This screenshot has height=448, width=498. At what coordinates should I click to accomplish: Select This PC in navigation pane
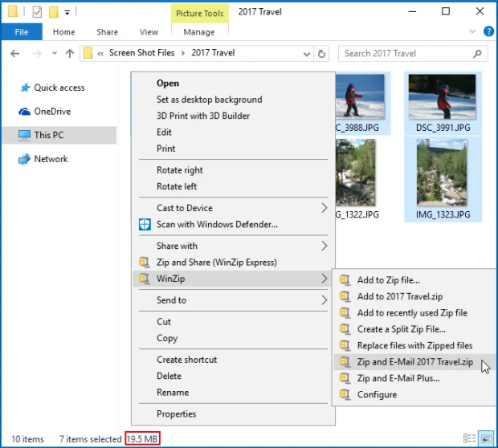[48, 135]
